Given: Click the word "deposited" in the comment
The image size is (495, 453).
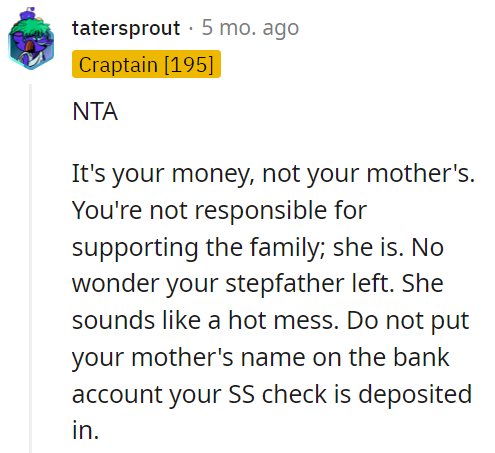Looking at the screenshot, I should tap(415, 395).
